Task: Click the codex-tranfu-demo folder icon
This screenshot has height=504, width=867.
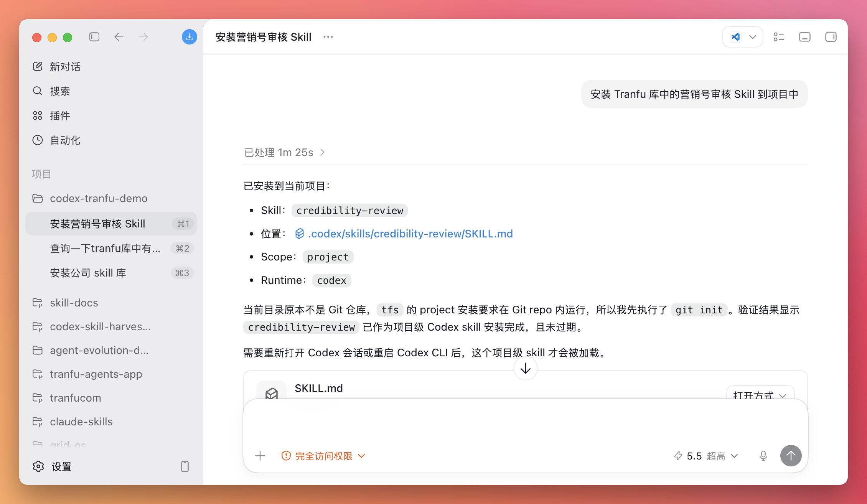Action: (38, 198)
